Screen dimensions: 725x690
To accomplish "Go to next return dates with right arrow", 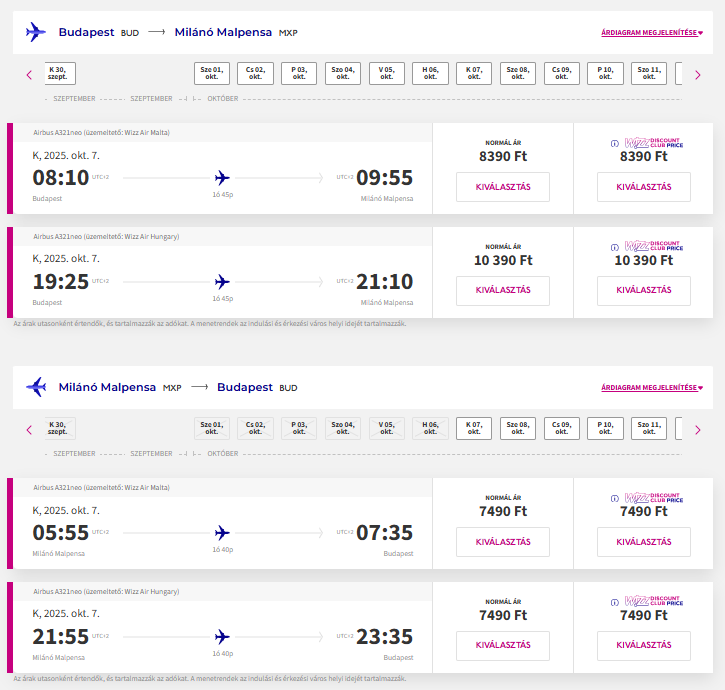I will coord(697,429).
